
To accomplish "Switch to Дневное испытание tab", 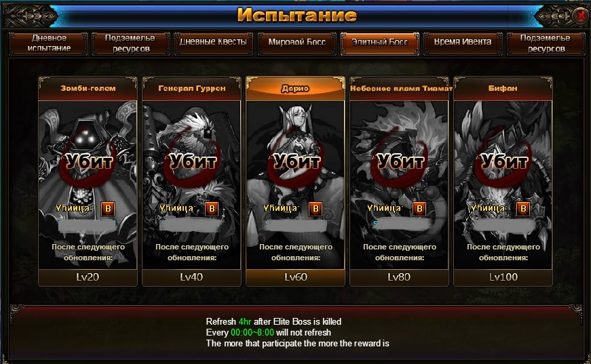I will 48,43.
